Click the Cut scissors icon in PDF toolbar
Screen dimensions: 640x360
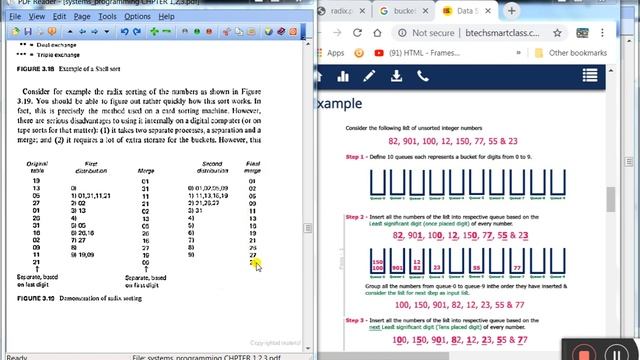227,31
